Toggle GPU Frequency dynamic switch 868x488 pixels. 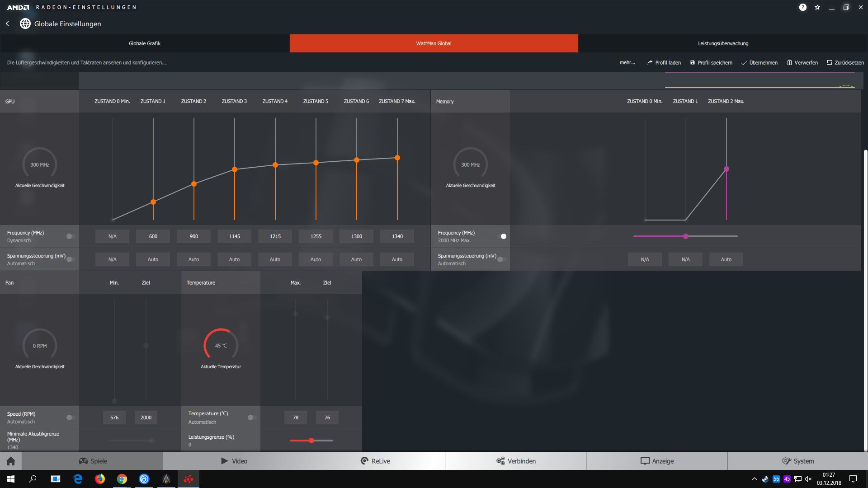[71, 236]
